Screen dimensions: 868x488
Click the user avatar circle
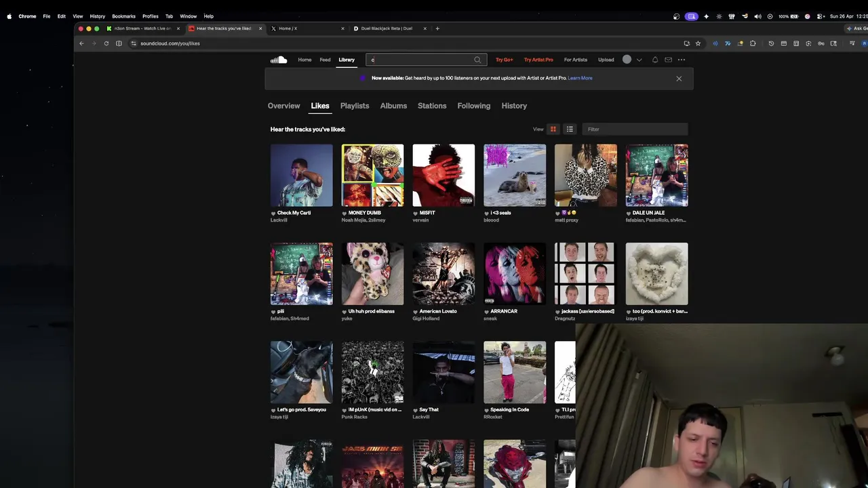[x=627, y=60]
